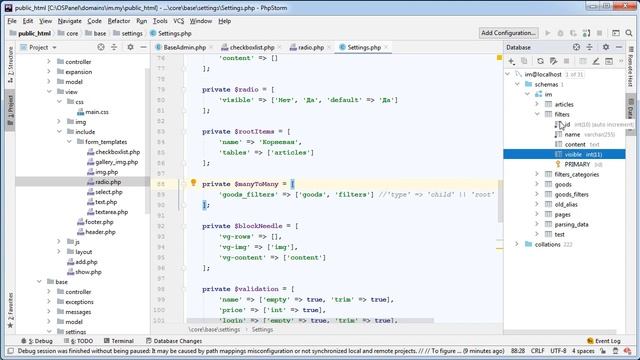Image resolution: width=640 pixels, height=360 pixels.
Task: Click the layout window icon in top toolbar
Action: [616, 33]
